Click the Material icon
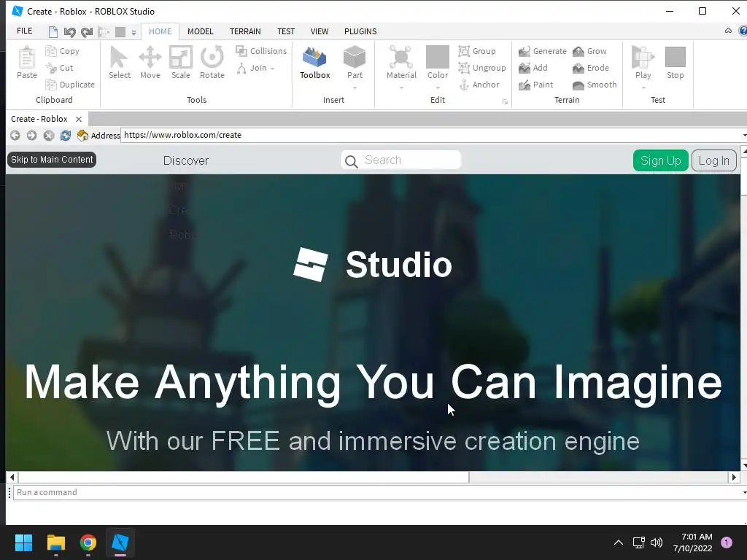The width and height of the screenshot is (747, 560). [401, 57]
